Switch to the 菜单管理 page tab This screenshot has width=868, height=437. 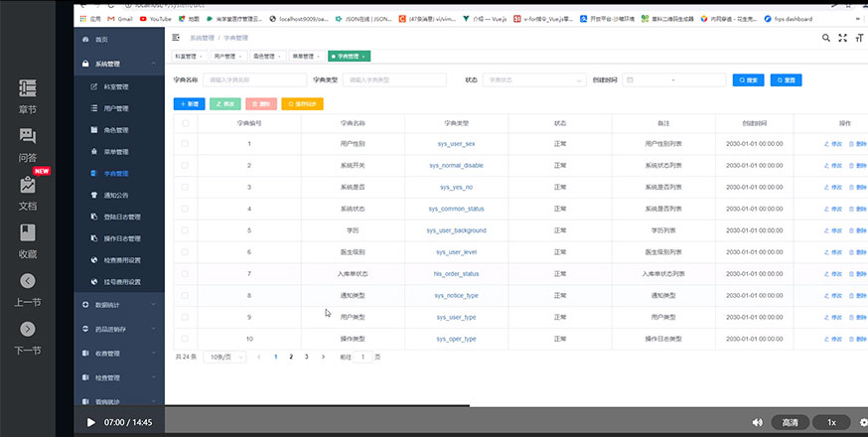point(307,56)
